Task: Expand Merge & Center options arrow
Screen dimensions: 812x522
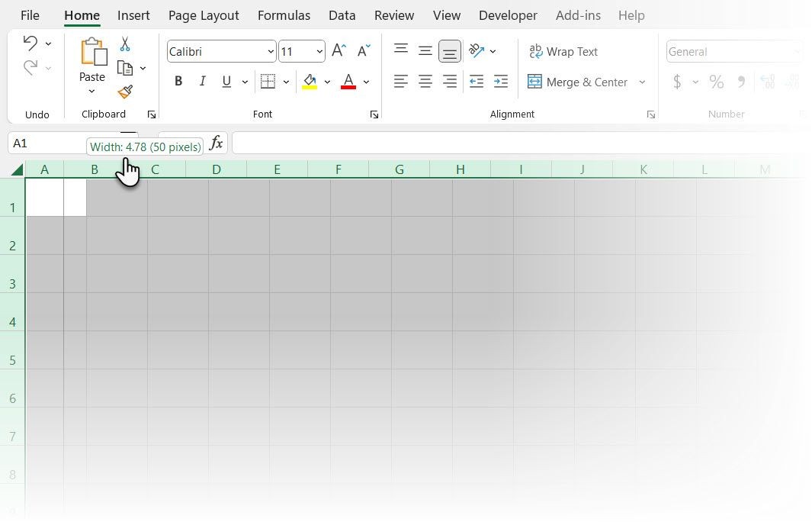Action: pos(642,82)
